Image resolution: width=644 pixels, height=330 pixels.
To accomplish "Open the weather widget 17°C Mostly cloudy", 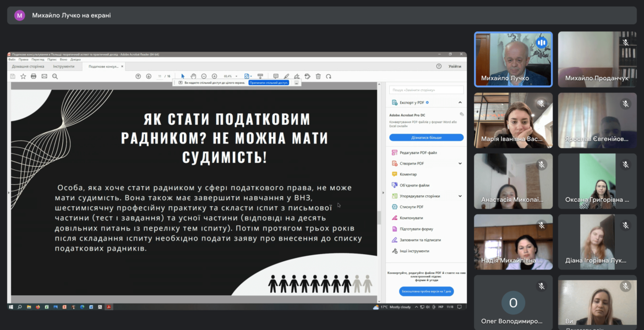I will coord(392,307).
